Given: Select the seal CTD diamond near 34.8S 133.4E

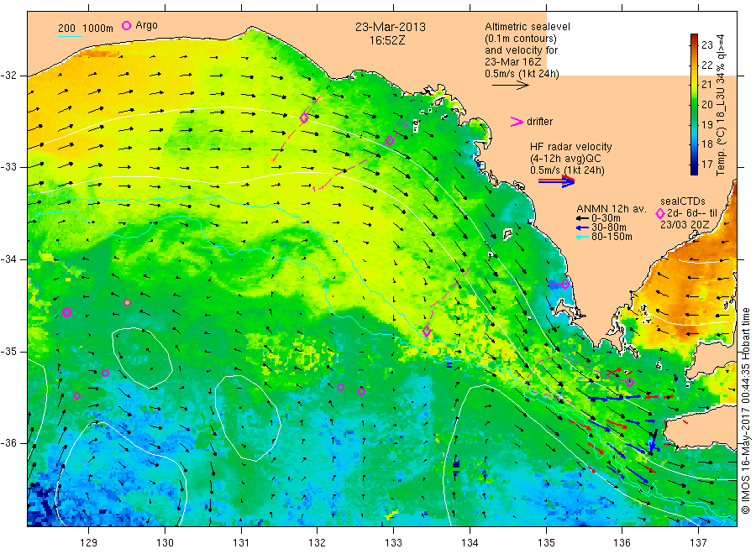Looking at the screenshot, I should [426, 331].
